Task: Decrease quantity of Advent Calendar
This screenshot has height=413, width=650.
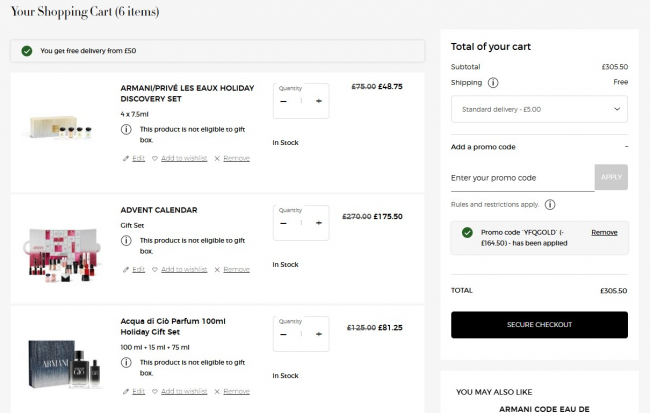Action: (283, 223)
